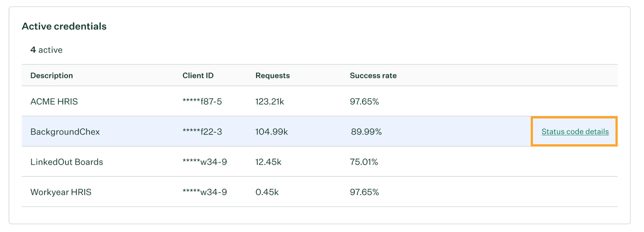Click the Success rate column header
This screenshot has width=644, height=232.
[x=373, y=76]
